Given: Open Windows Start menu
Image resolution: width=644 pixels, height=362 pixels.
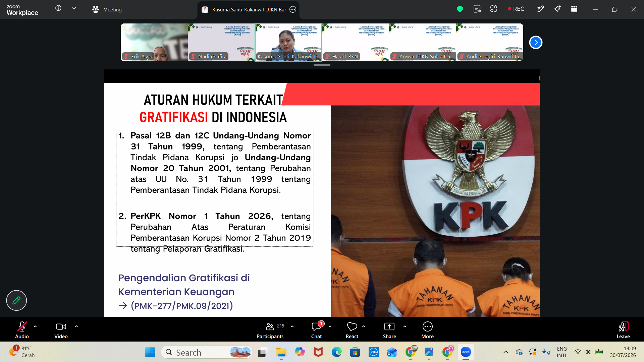Looking at the screenshot, I should coord(150,352).
